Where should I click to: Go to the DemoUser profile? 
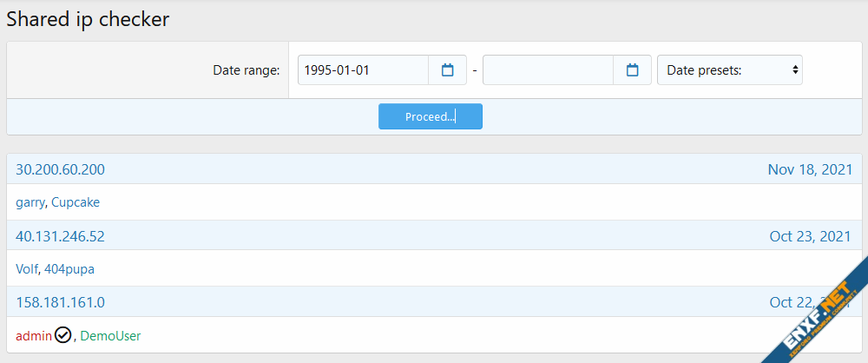[x=110, y=335]
